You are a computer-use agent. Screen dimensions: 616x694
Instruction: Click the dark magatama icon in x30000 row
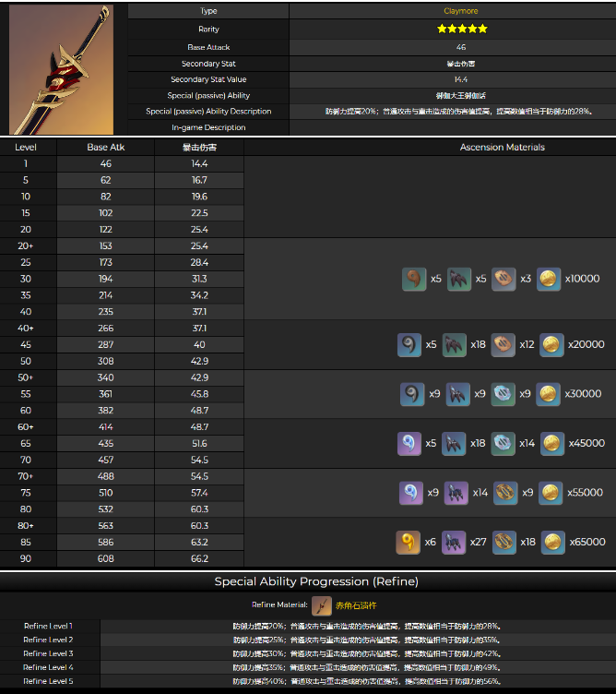pos(412,394)
